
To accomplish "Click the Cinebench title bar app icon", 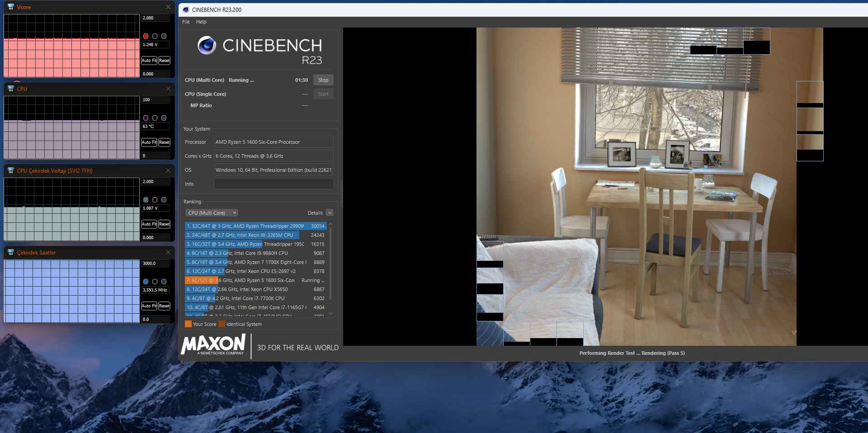I will (x=185, y=9).
